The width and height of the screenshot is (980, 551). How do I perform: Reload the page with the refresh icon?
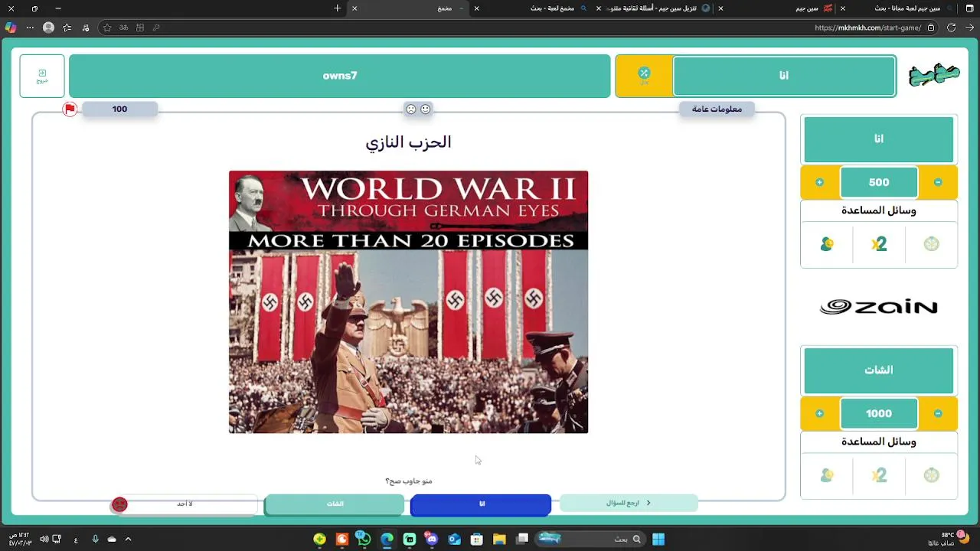(x=951, y=28)
